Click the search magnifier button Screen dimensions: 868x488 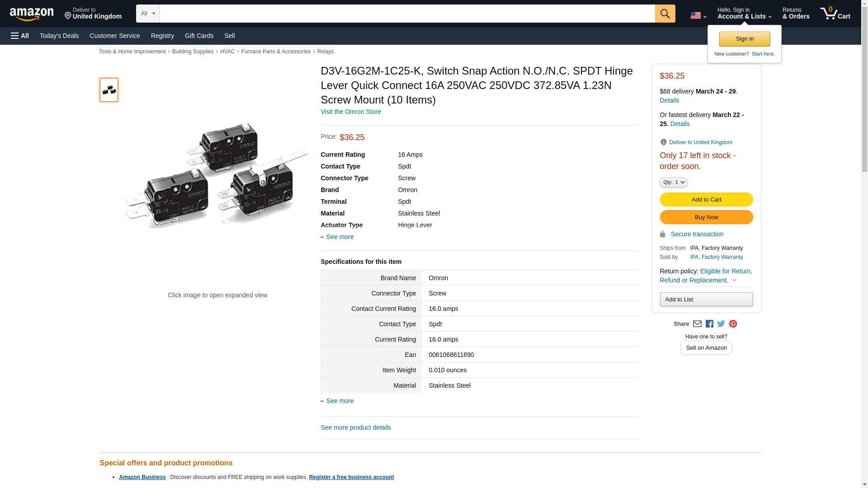[665, 14]
